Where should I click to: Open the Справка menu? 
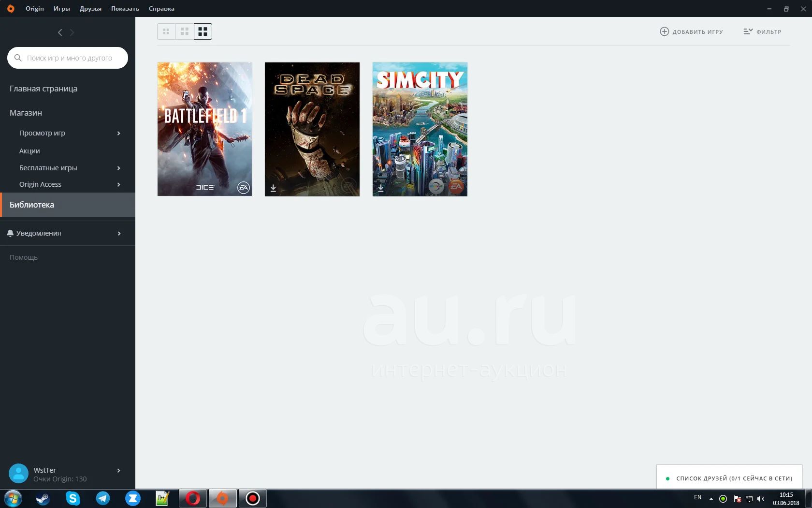161,9
